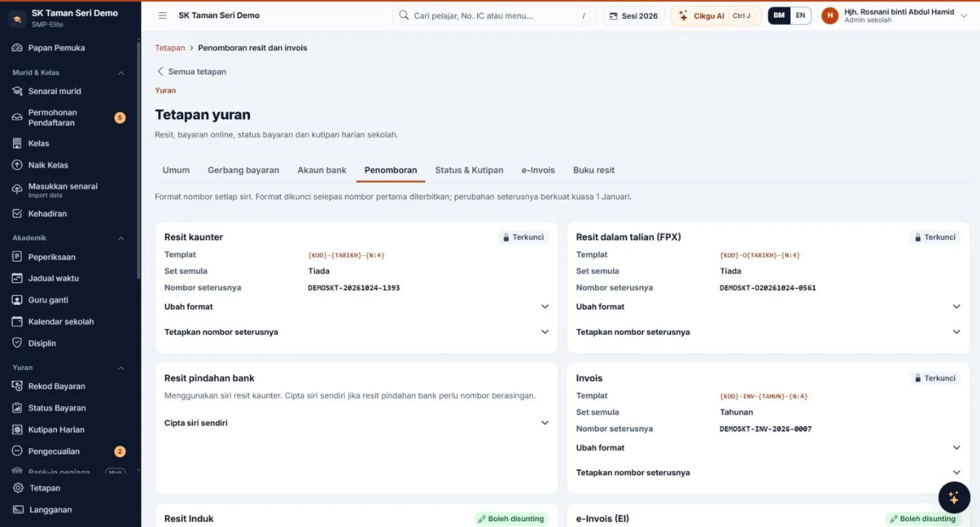This screenshot has height=527, width=980.
Task: Open the Cikgu AI button
Action: click(716, 16)
